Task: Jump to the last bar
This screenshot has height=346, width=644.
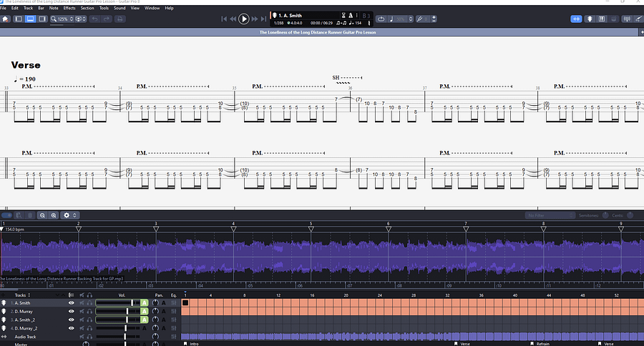Action: pos(263,19)
